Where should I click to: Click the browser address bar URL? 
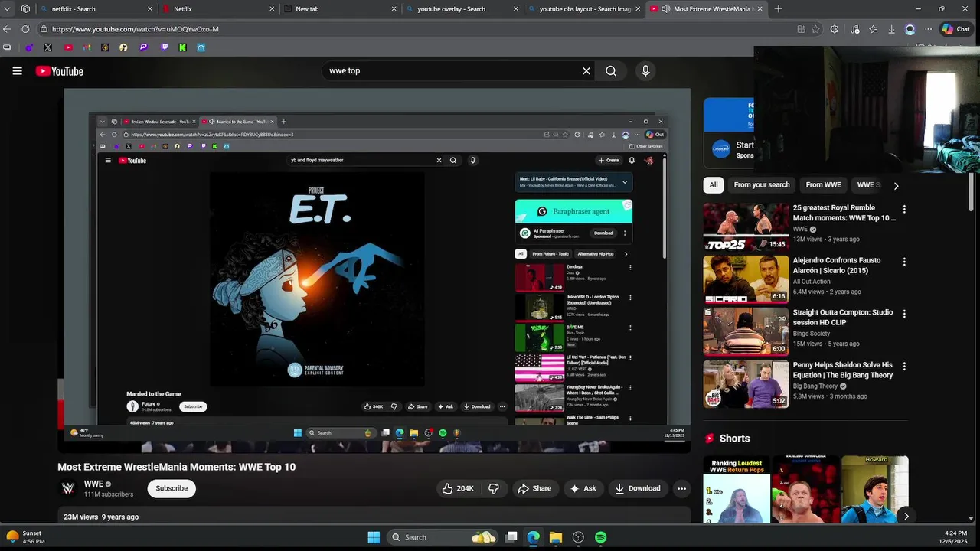pos(136,29)
